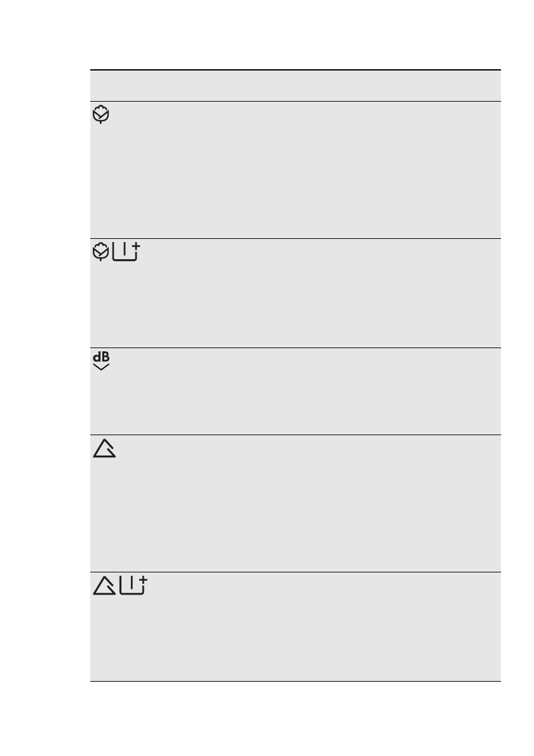
Task: Click the leaf icon beside the tub symbol
Action: pos(100,253)
